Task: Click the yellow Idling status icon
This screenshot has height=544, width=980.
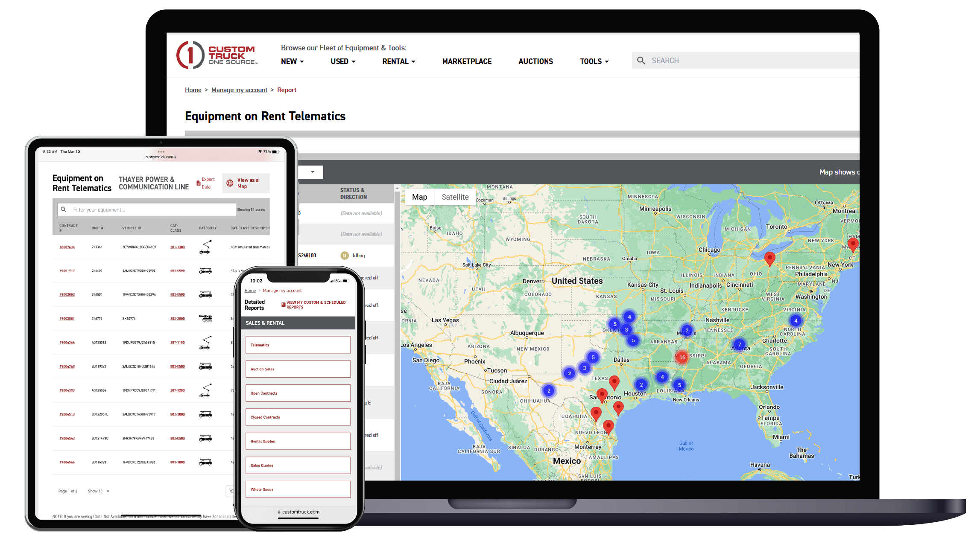Action: (345, 256)
